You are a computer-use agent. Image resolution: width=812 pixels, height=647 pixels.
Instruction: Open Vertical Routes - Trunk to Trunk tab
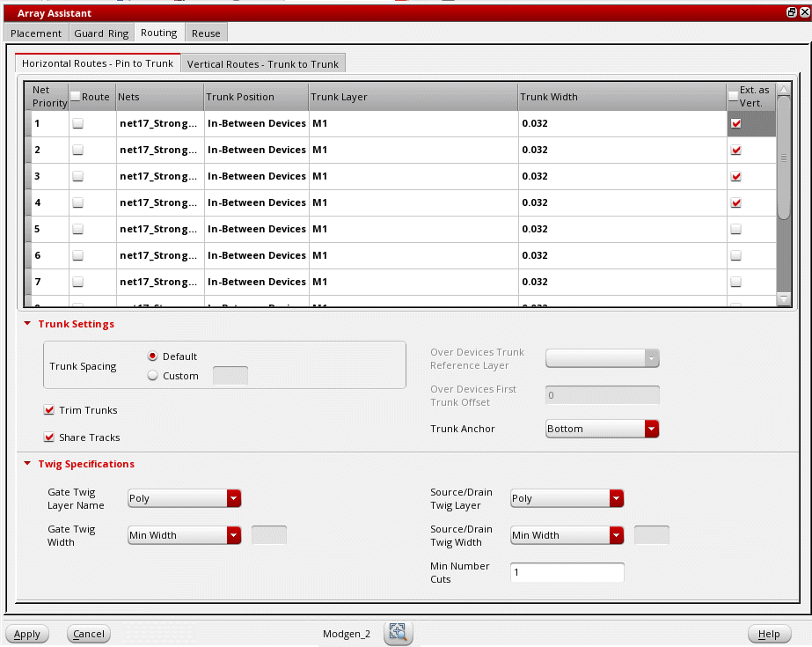click(262, 64)
